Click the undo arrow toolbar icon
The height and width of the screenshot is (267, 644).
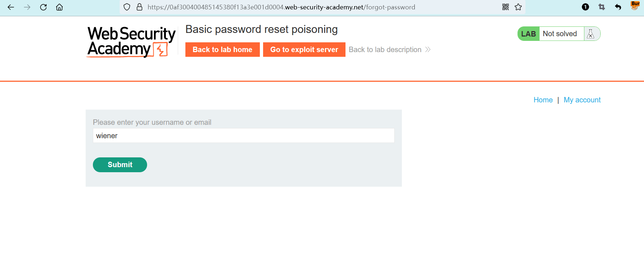618,7
